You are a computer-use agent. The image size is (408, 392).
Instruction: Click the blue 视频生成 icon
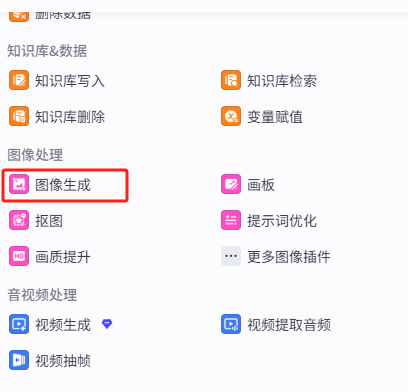[x=19, y=324]
